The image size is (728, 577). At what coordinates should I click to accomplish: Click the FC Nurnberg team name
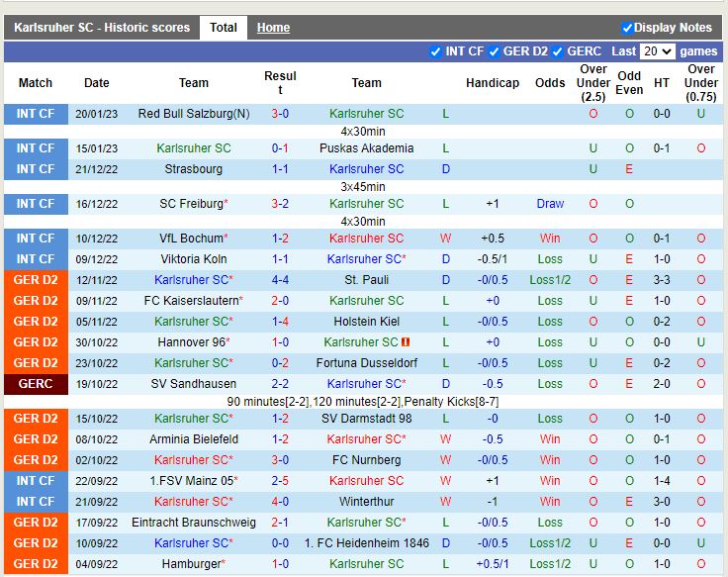[366, 460]
